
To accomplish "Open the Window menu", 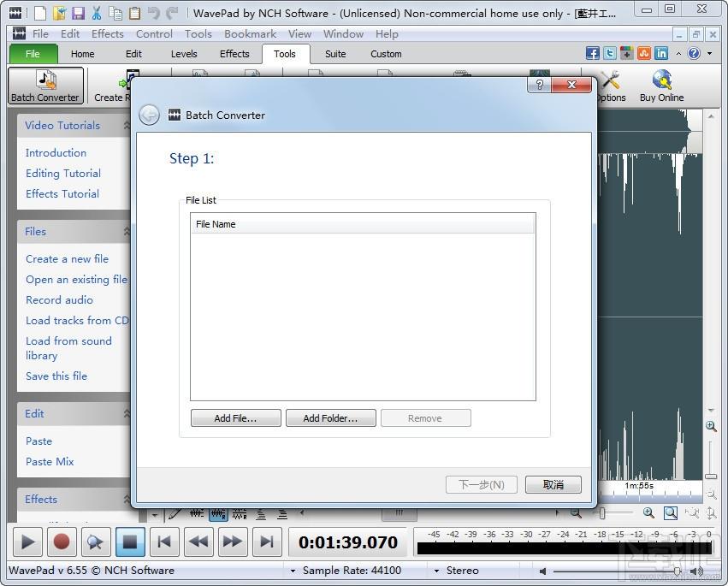I will (343, 34).
